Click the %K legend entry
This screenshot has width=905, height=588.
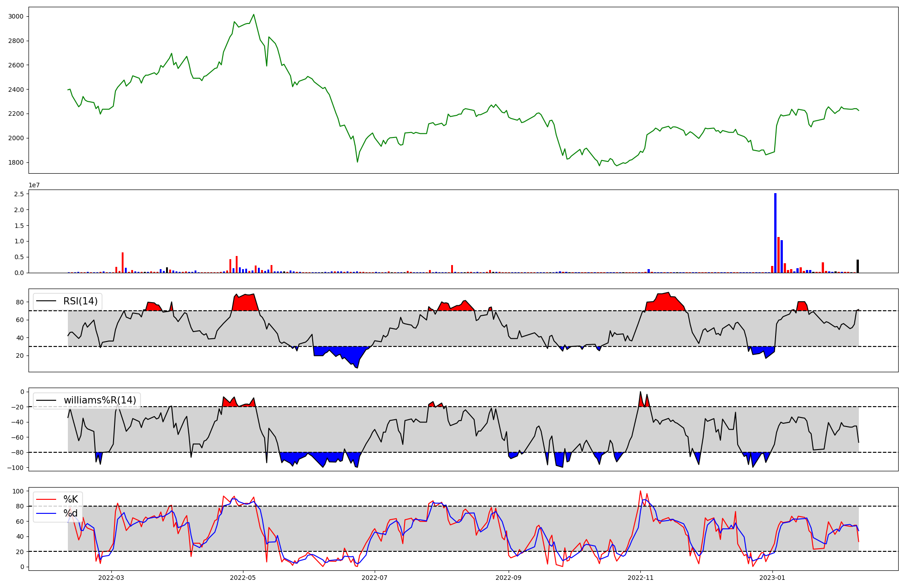(x=71, y=499)
